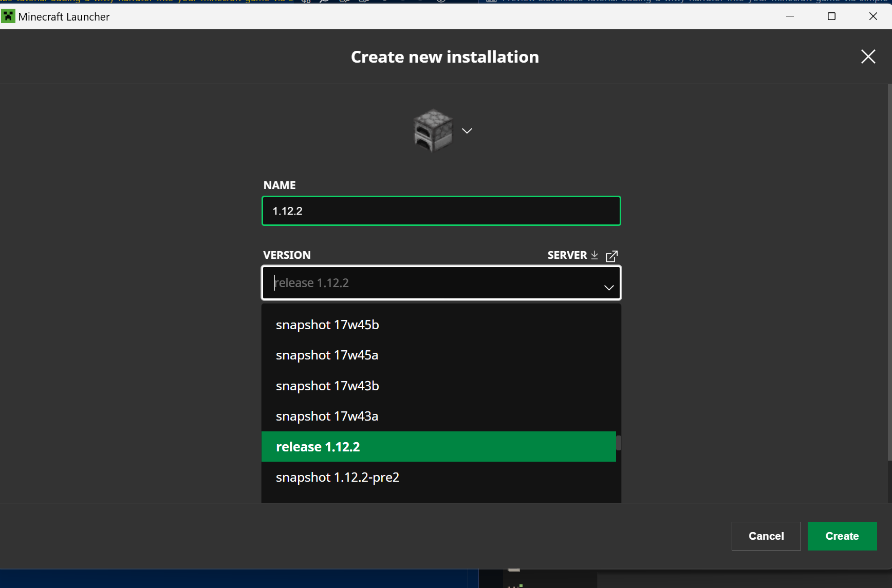The image size is (892, 588).
Task: Close the Create new installation dialog
Action: pos(868,56)
